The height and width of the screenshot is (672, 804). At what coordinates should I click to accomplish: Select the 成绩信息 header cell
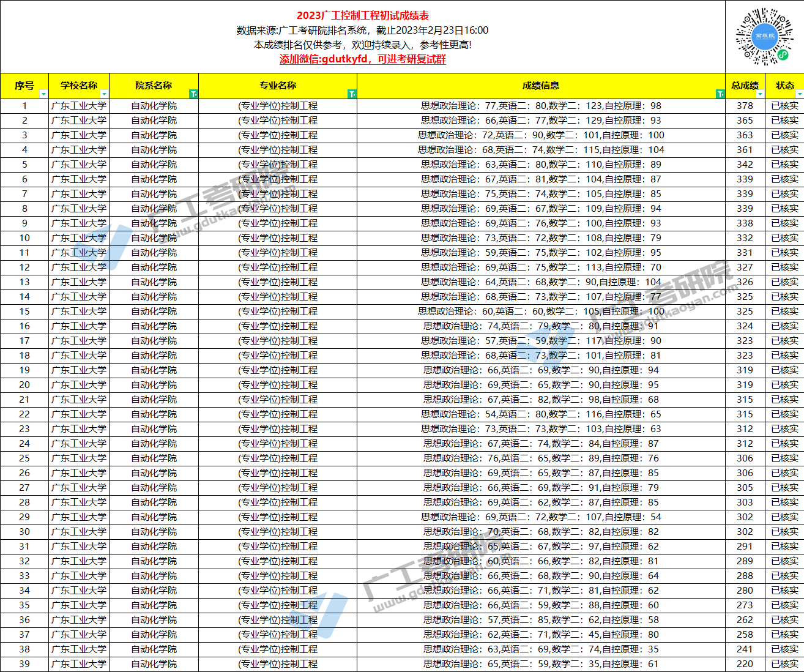(541, 86)
